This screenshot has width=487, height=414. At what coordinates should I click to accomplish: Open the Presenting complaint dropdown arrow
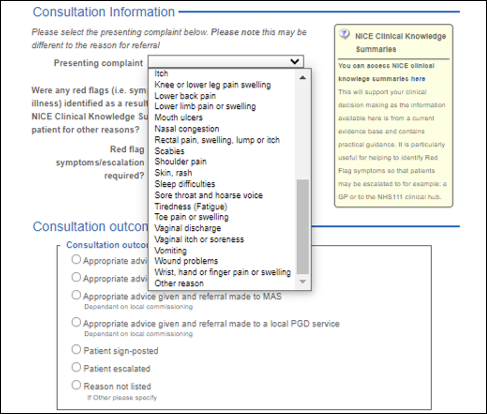pos(295,62)
